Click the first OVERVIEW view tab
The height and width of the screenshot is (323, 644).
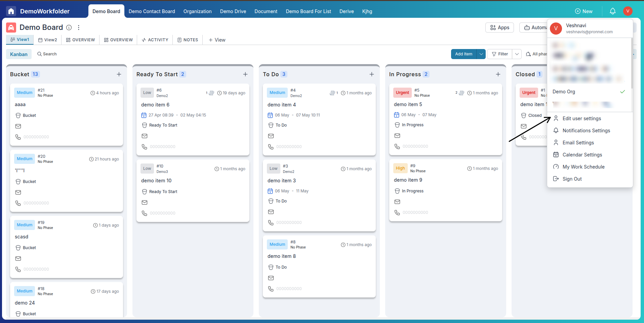(x=81, y=40)
